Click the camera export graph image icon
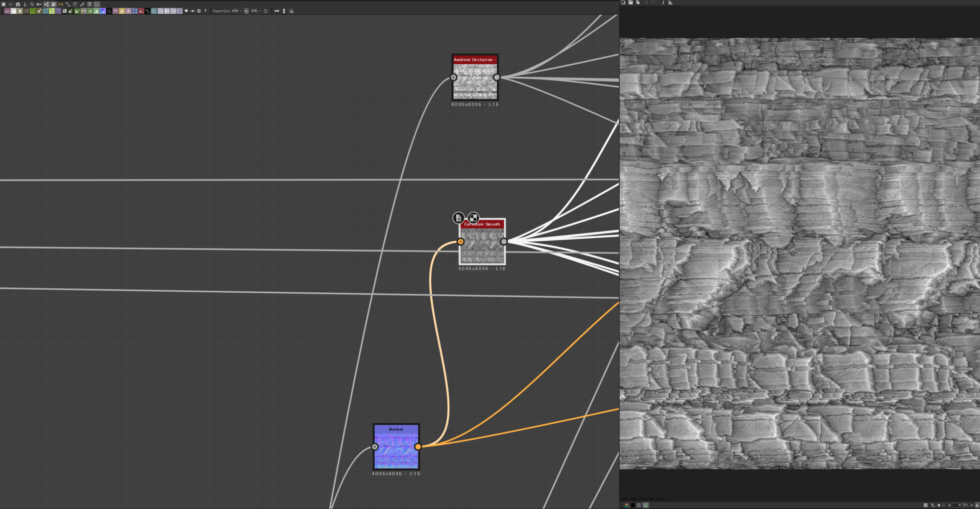This screenshot has width=980, height=509. [x=18, y=4]
